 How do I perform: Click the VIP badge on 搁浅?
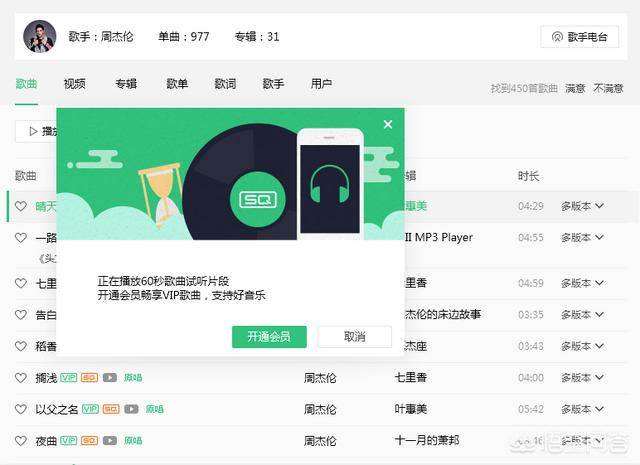tap(69, 378)
